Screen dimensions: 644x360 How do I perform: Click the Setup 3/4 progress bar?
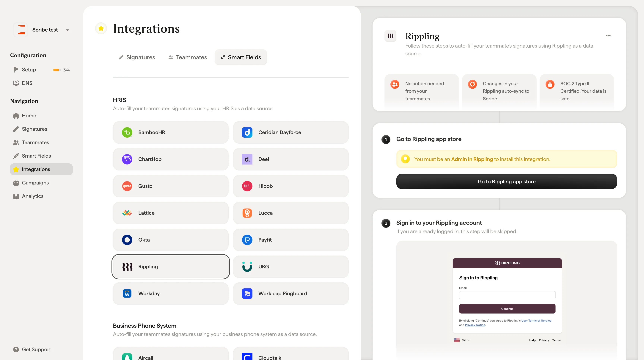57,70
